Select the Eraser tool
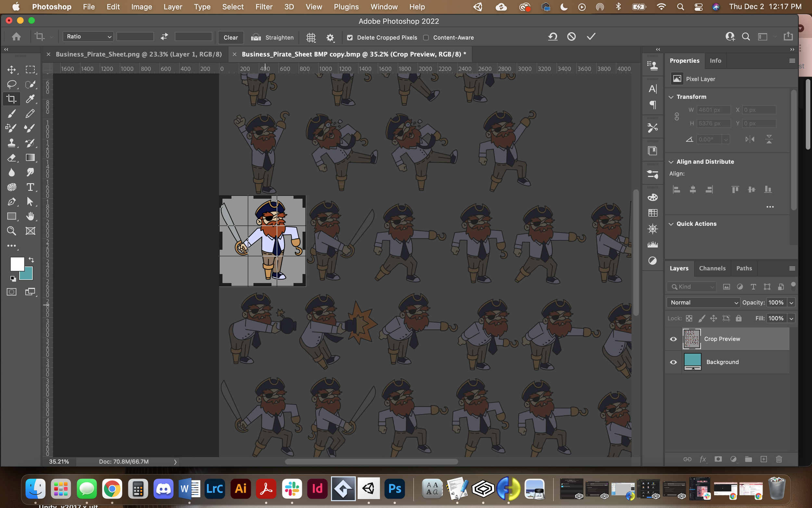This screenshot has width=812, height=508. tap(11, 158)
